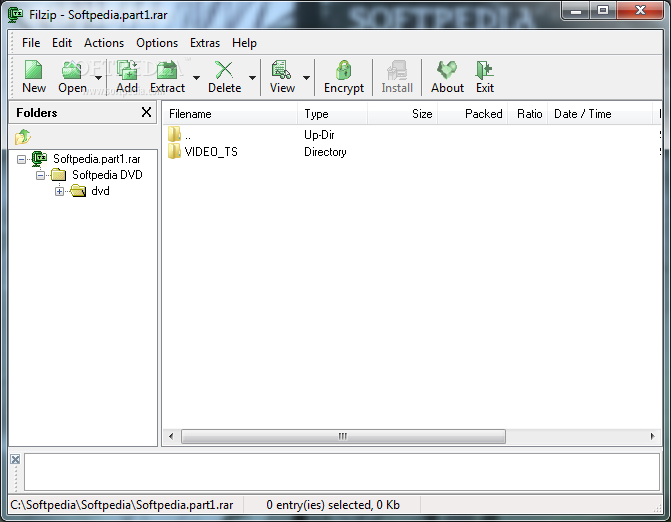Click the Delete toolbar icon
Viewport: 671px width, 522px height.
click(x=224, y=70)
